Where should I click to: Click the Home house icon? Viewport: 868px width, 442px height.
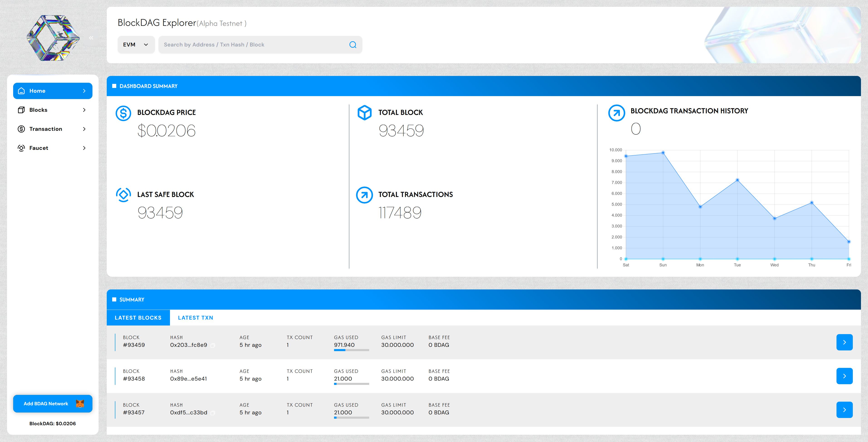(21, 91)
